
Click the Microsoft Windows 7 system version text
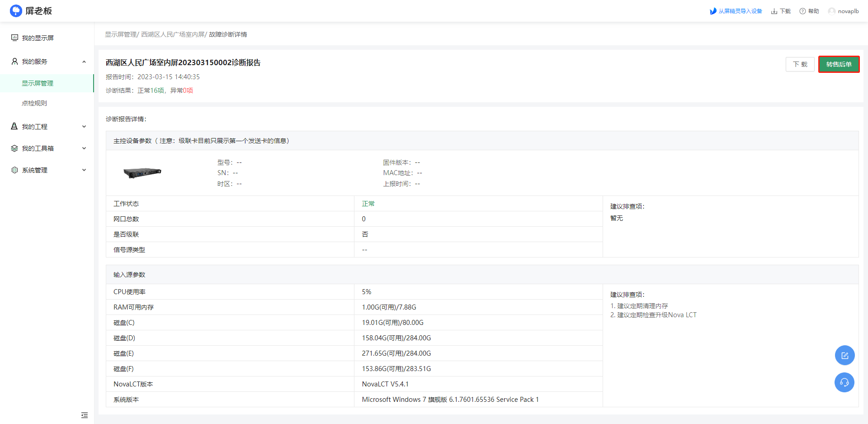450,400
